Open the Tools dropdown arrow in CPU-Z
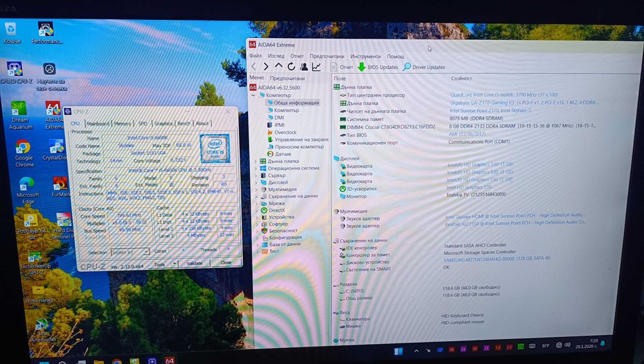 coord(175,263)
